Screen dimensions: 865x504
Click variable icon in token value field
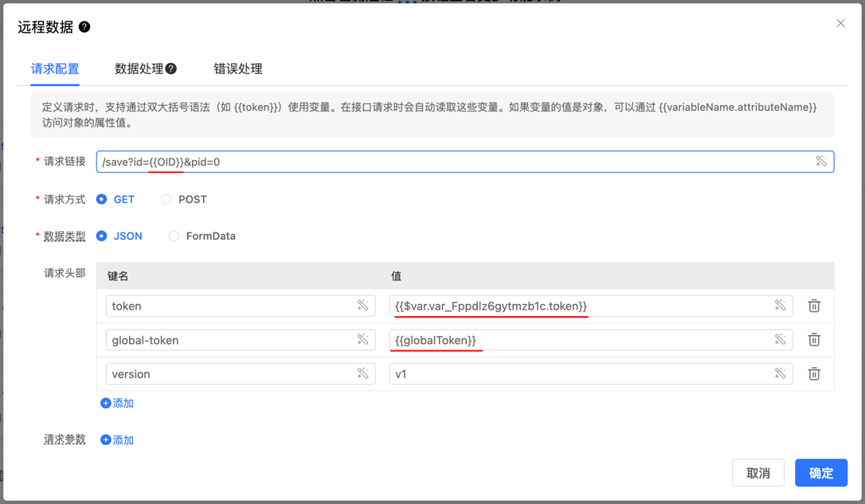coord(780,306)
